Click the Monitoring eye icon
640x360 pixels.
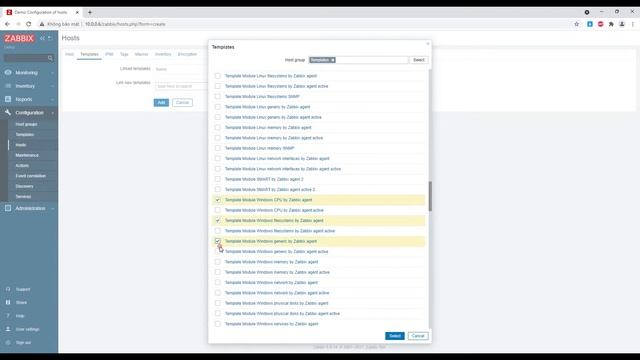pyautogui.click(x=8, y=72)
